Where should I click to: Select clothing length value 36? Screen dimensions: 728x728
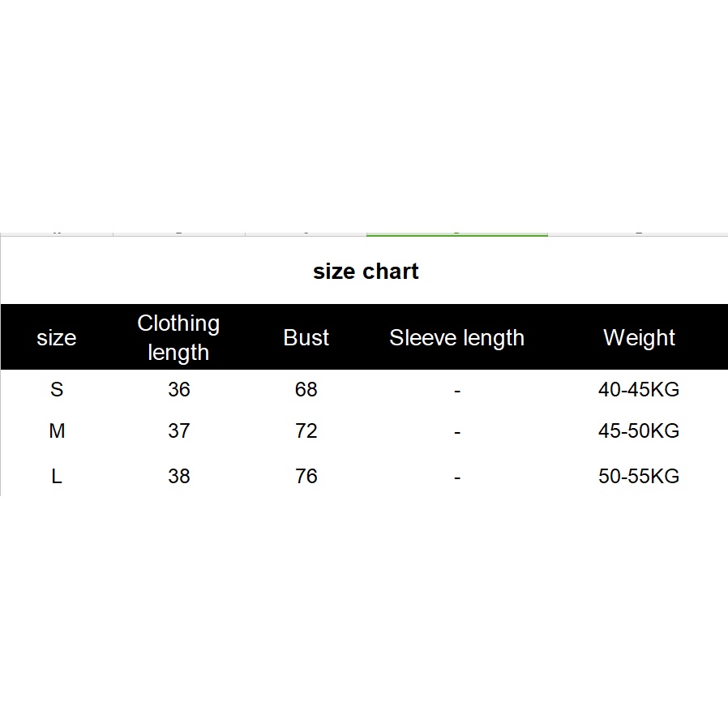point(178,390)
